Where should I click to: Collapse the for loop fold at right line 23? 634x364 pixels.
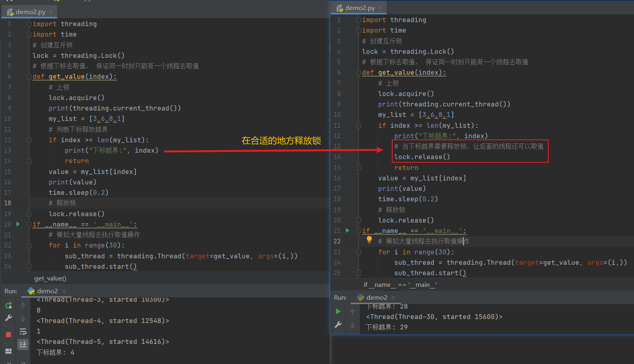(x=358, y=252)
